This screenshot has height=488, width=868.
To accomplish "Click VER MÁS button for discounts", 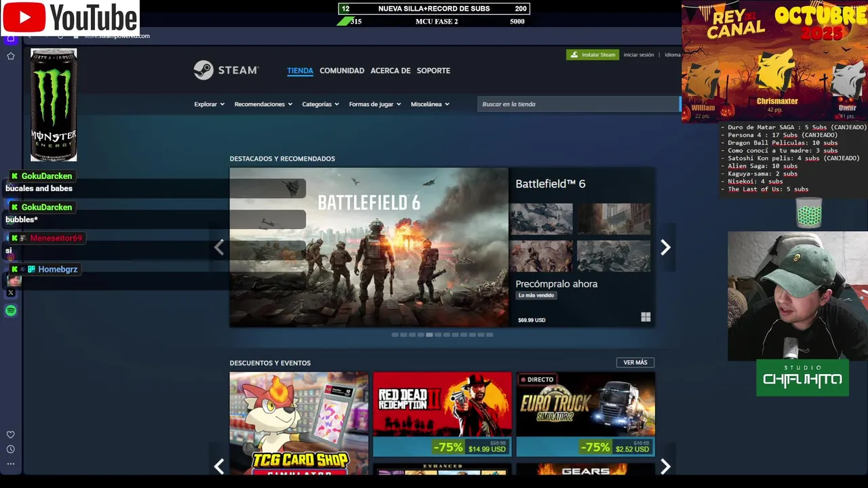I will [x=635, y=363].
